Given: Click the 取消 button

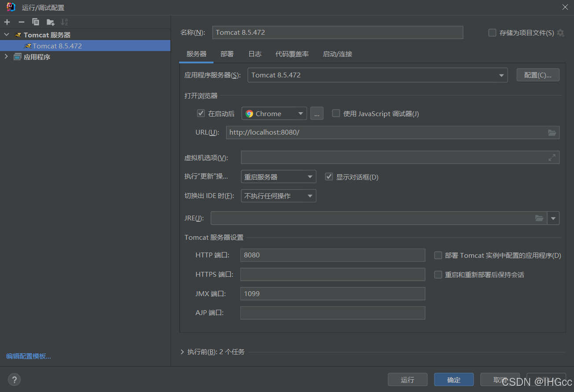Looking at the screenshot, I should (500, 380).
